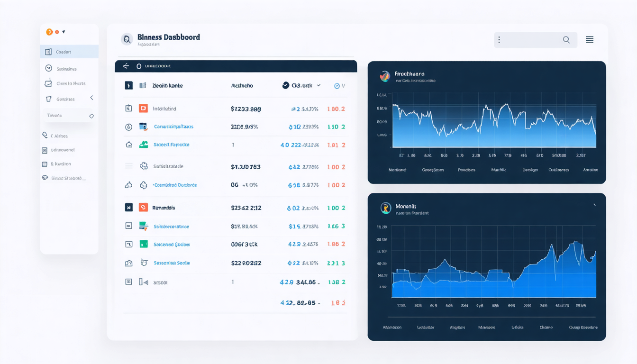Open the 'V' dropdown at the table header's right end
The width and height of the screenshot is (637, 364).
tap(343, 86)
